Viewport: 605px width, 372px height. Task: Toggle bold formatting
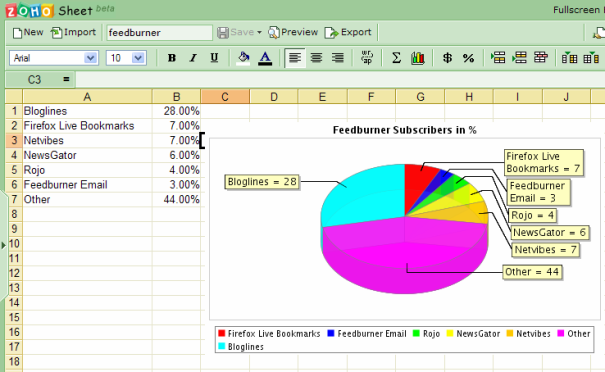coord(172,58)
